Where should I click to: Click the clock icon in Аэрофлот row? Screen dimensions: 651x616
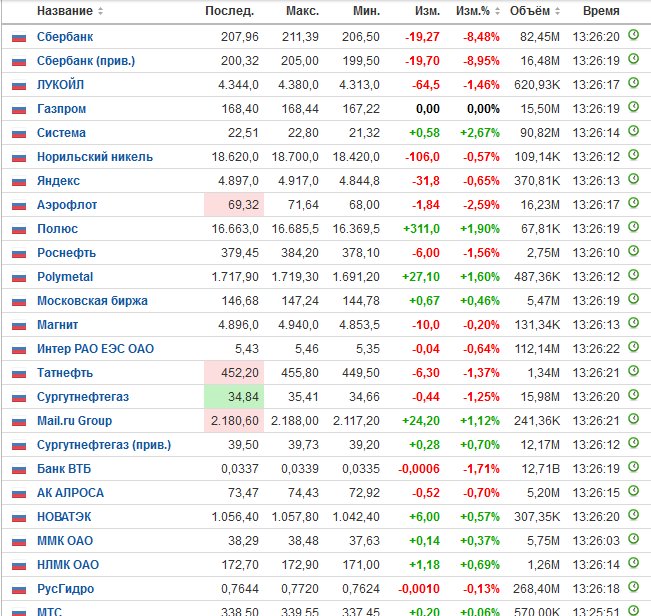pyautogui.click(x=633, y=203)
